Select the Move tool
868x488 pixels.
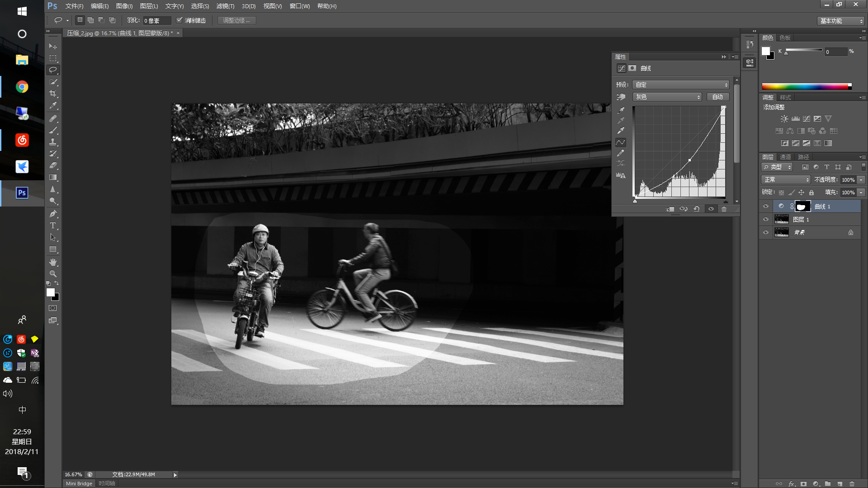point(53,47)
